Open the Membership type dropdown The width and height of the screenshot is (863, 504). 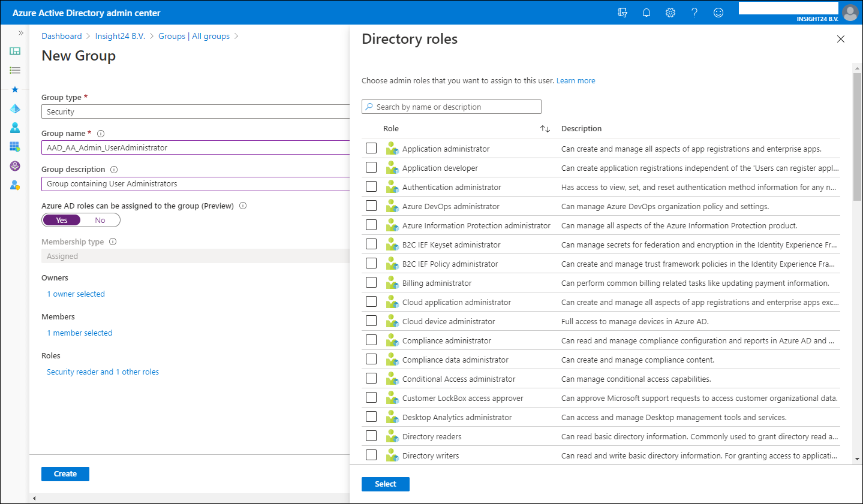coord(196,256)
